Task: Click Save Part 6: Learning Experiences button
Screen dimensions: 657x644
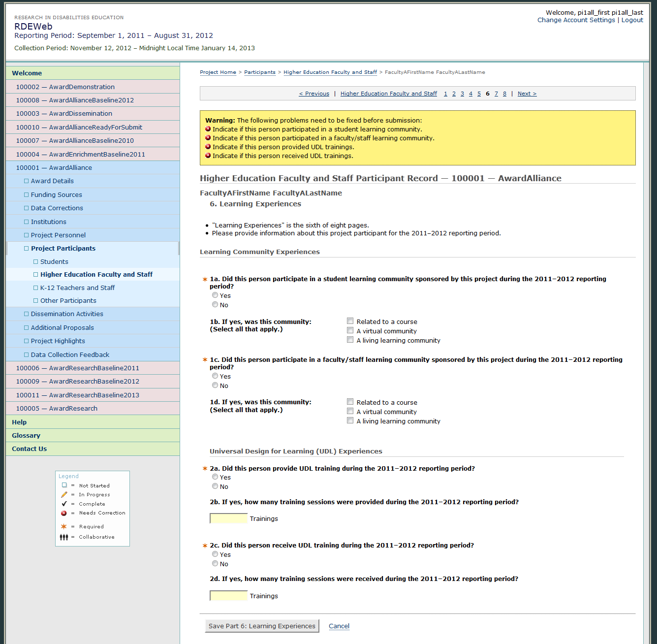Action: tap(262, 626)
